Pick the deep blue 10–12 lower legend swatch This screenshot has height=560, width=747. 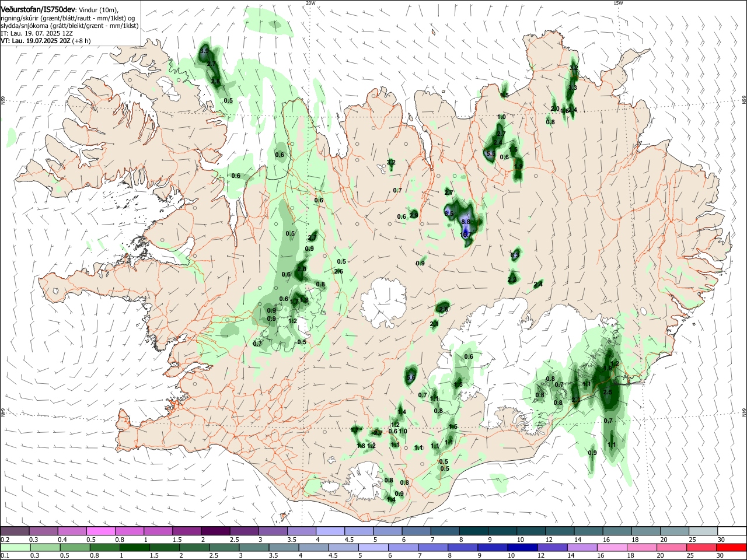click(x=523, y=547)
